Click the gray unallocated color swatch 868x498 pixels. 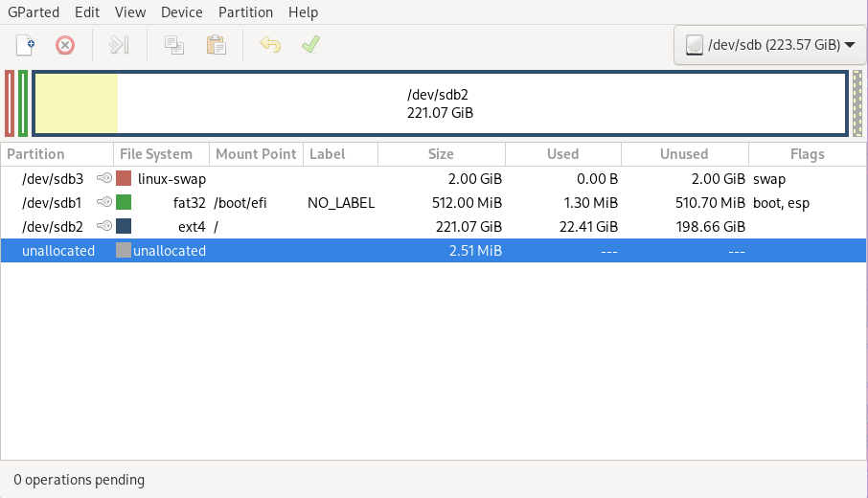124,250
